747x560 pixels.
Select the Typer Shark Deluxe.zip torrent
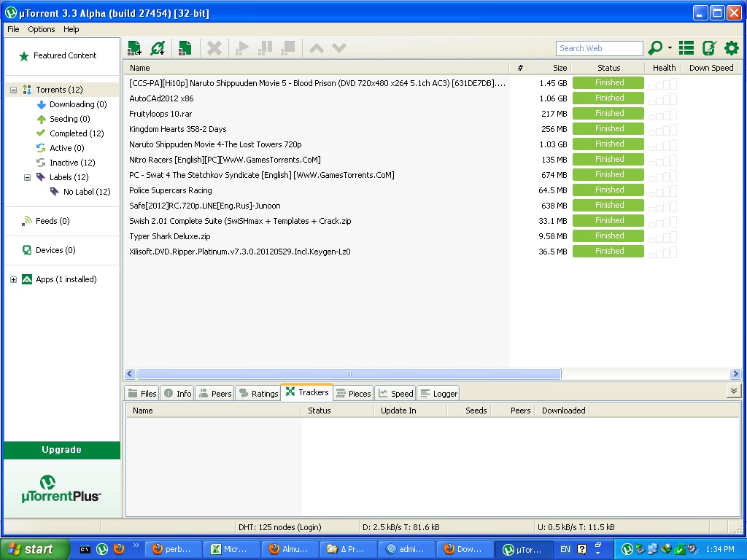[169, 236]
